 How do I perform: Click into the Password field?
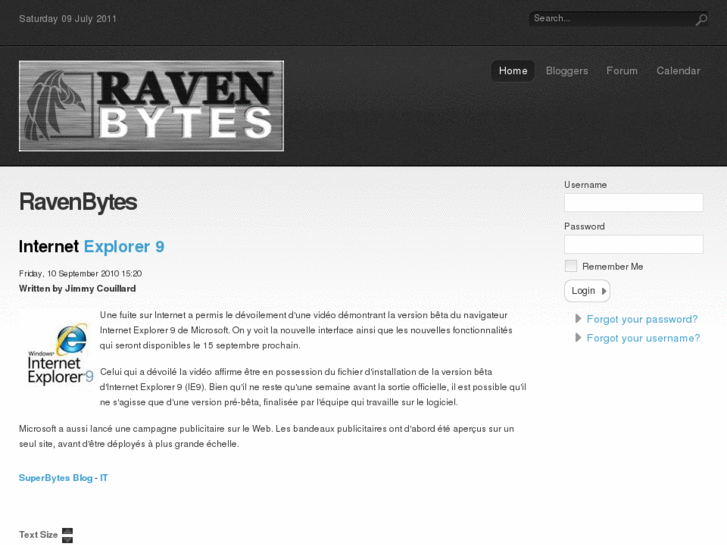(633, 244)
